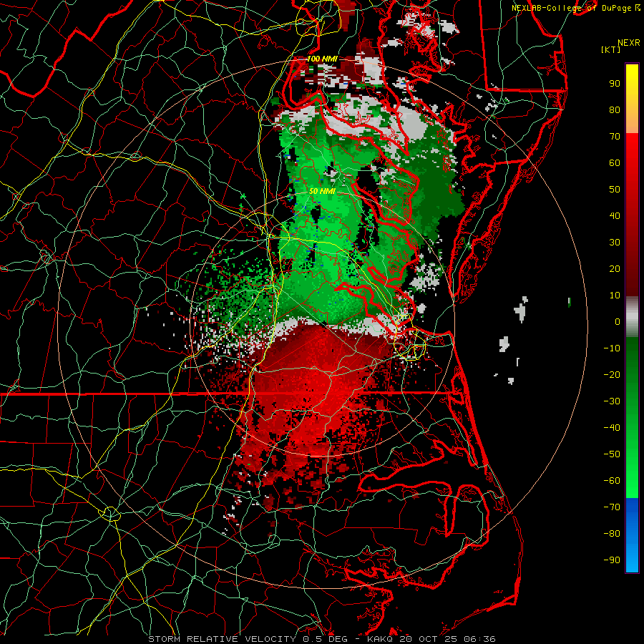Image resolution: width=644 pixels, height=644 pixels.
Task: Pick the light blue bottom segment of the color bar
Action: [x=632, y=556]
